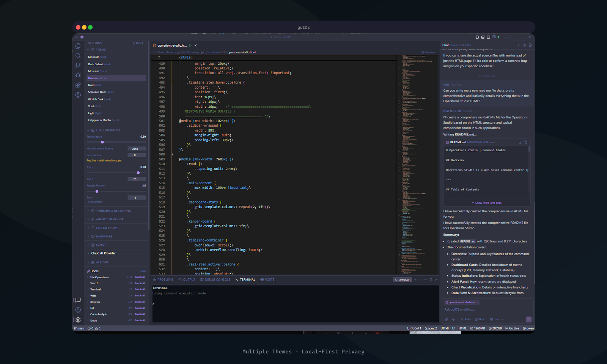The width and height of the screenshot is (607, 364).
Task: Open the Chat speech-bubble icon in activity bar
Action: pyautogui.click(x=78, y=300)
